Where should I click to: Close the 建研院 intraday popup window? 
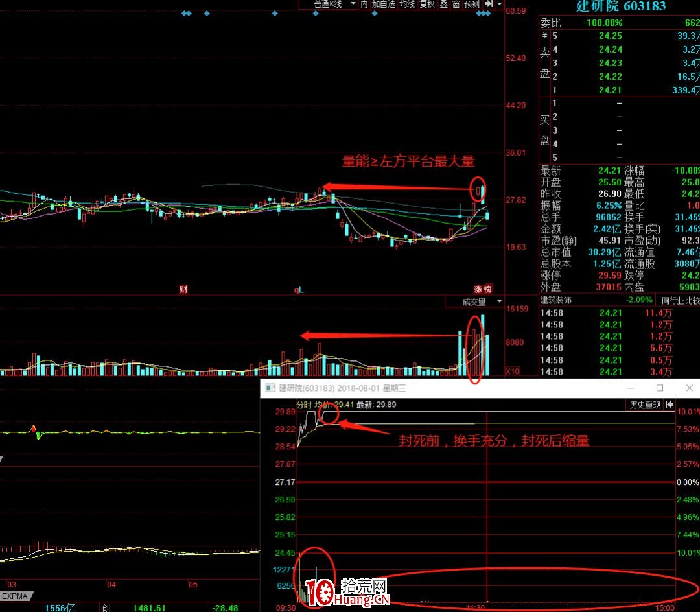tap(689, 388)
